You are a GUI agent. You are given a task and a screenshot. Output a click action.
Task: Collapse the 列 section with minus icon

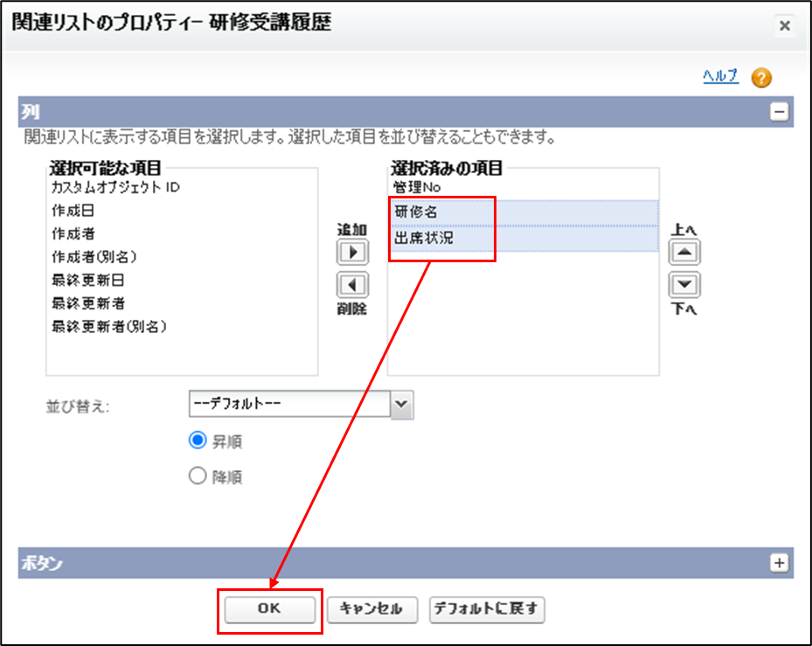tap(778, 112)
